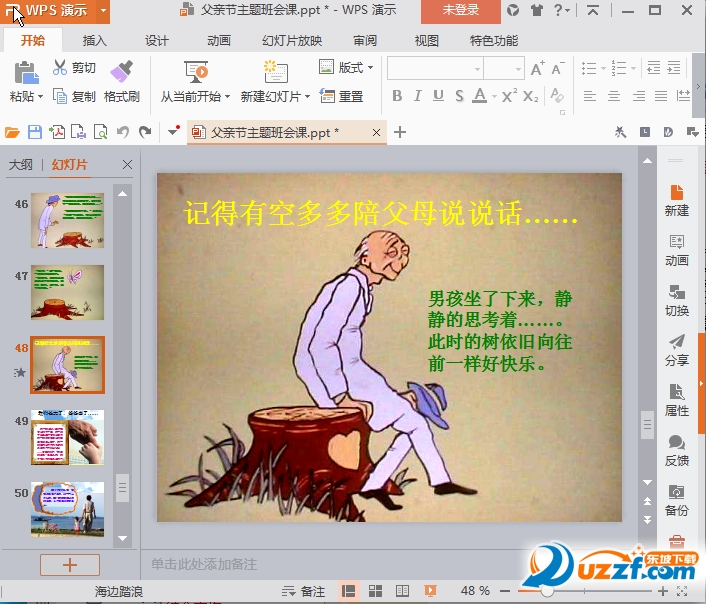Open the View (视图) ribbon tab
Screen dimensions: 706x604
(426, 41)
